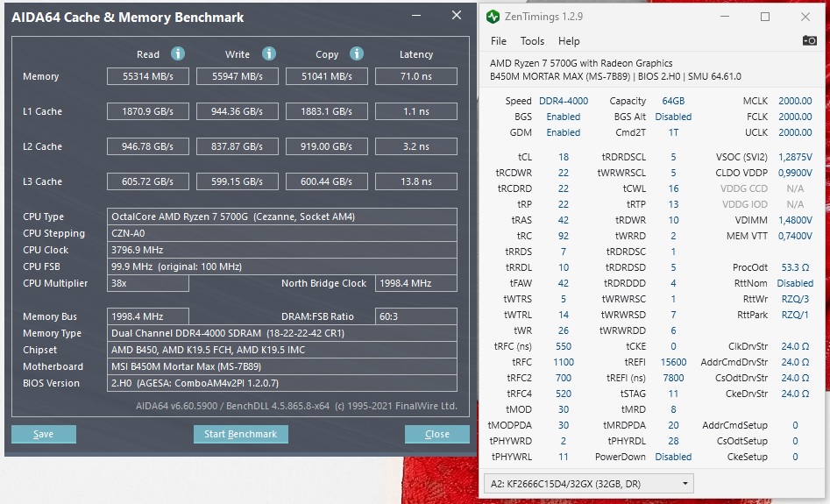Click the BIOS Version 2.H0 field
The width and height of the screenshot is (830, 504).
point(282,383)
